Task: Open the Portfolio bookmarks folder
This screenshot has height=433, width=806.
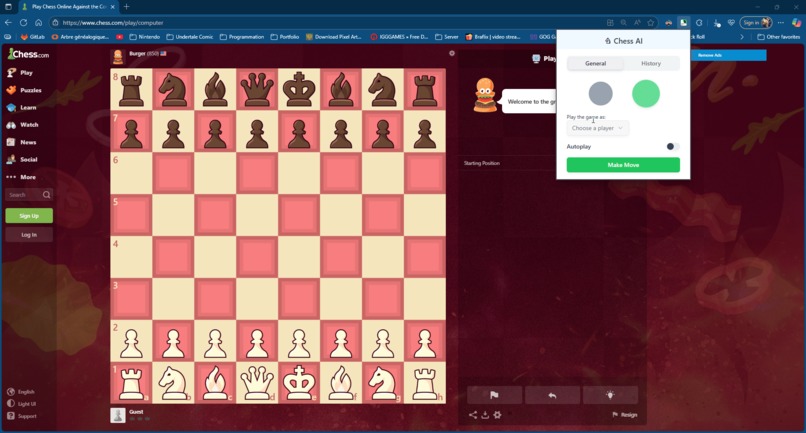Action: pyautogui.click(x=285, y=37)
